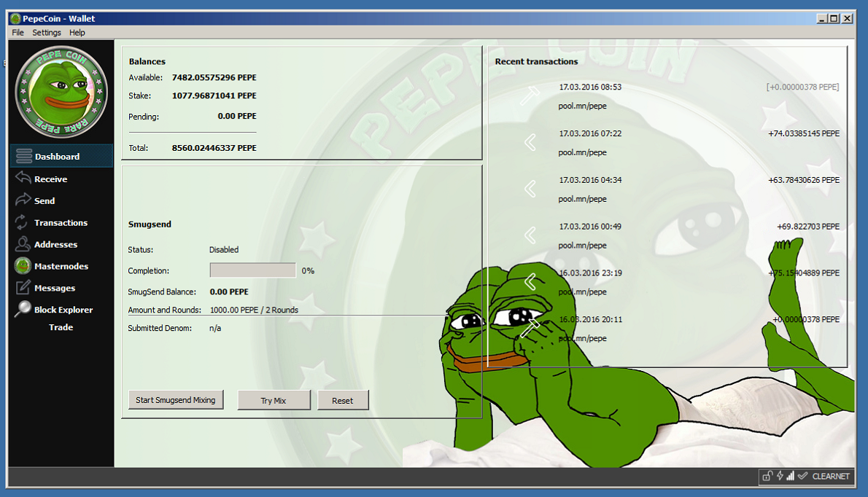Viewport: 868px width, 497px height.
Task: Open the Settings menu
Action: 47,33
